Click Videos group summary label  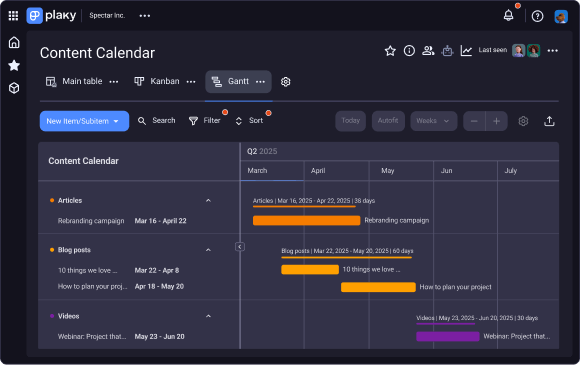[477, 318]
